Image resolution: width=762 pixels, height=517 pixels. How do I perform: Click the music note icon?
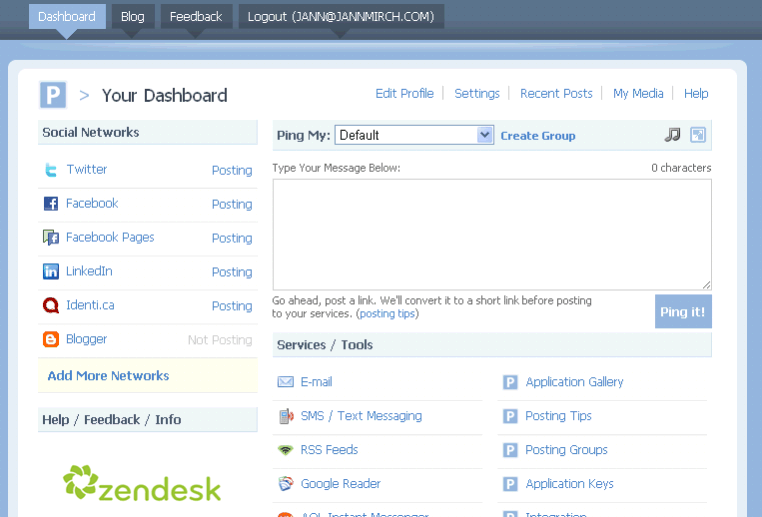coord(672,135)
